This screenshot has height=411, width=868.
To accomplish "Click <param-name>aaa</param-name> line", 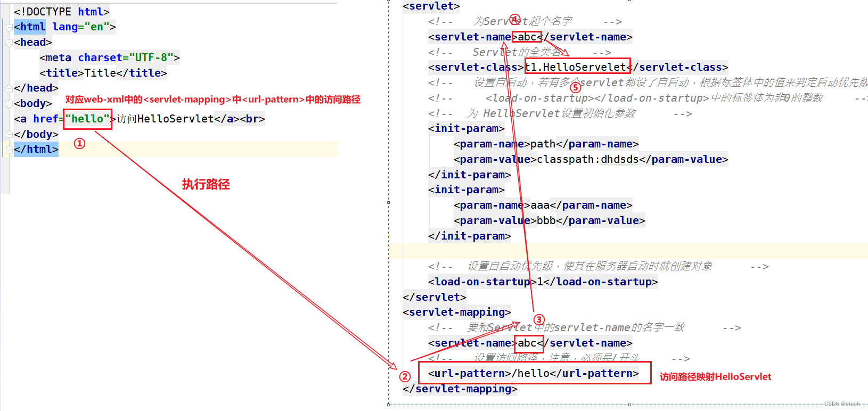I will click(x=543, y=205).
